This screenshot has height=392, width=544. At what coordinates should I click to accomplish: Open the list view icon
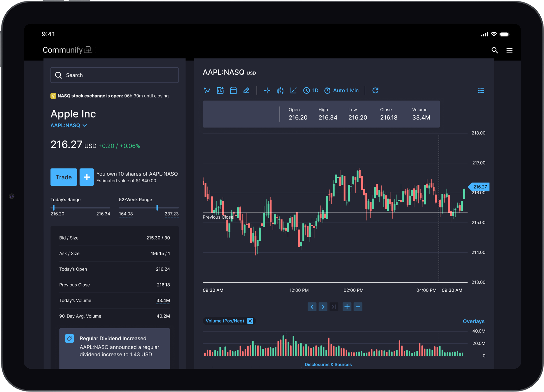(481, 91)
